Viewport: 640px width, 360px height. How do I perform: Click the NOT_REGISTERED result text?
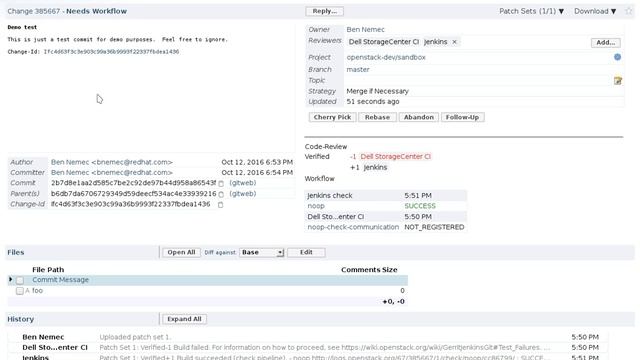434,227
